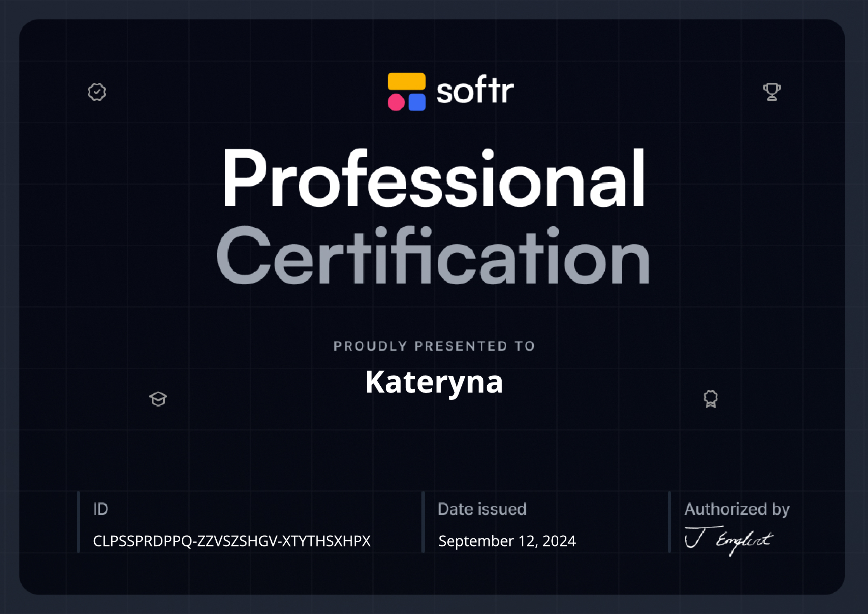Click the award ribbon icon
The height and width of the screenshot is (614, 868).
(x=711, y=399)
